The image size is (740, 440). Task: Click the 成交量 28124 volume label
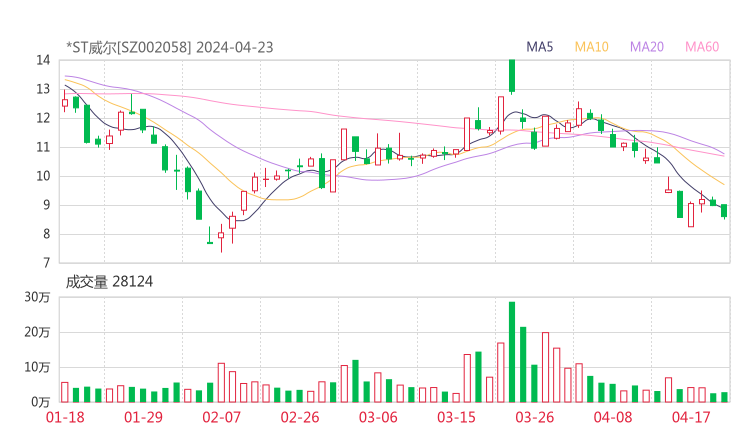[109, 282]
